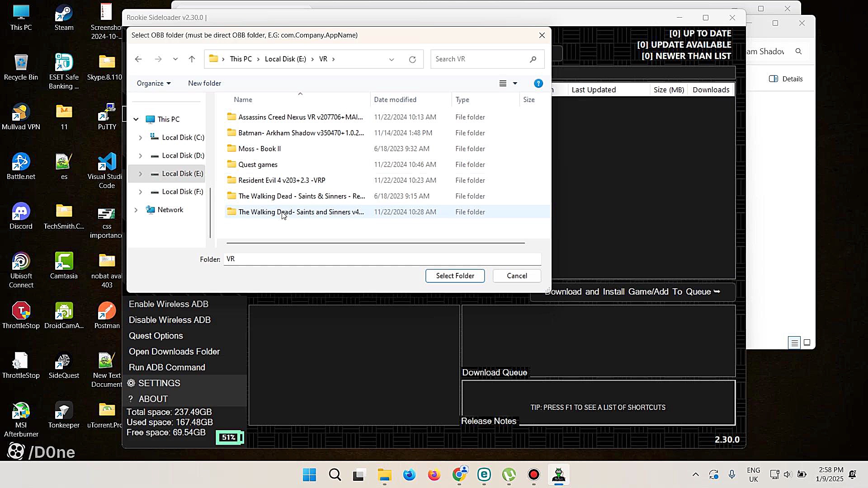Sort files by Name column
Viewport: 868px width, 488px height.
243,99
